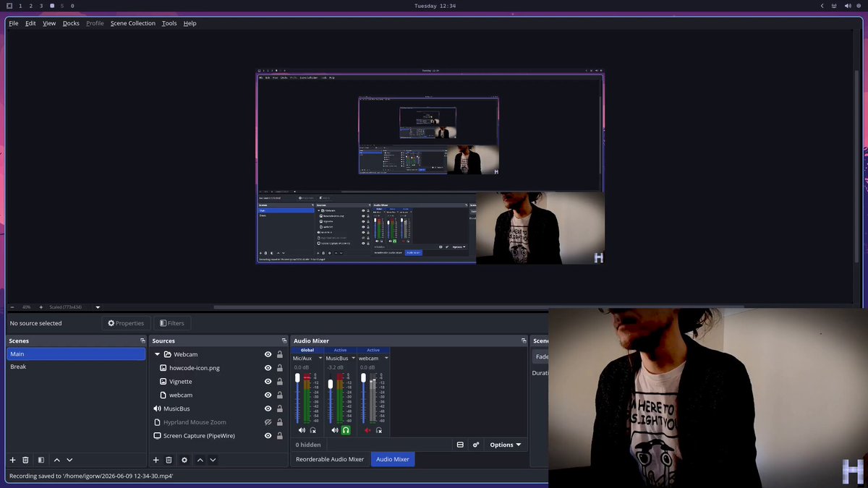Select the Break scene
Image resolution: width=868 pixels, height=488 pixels.
pos(76,367)
